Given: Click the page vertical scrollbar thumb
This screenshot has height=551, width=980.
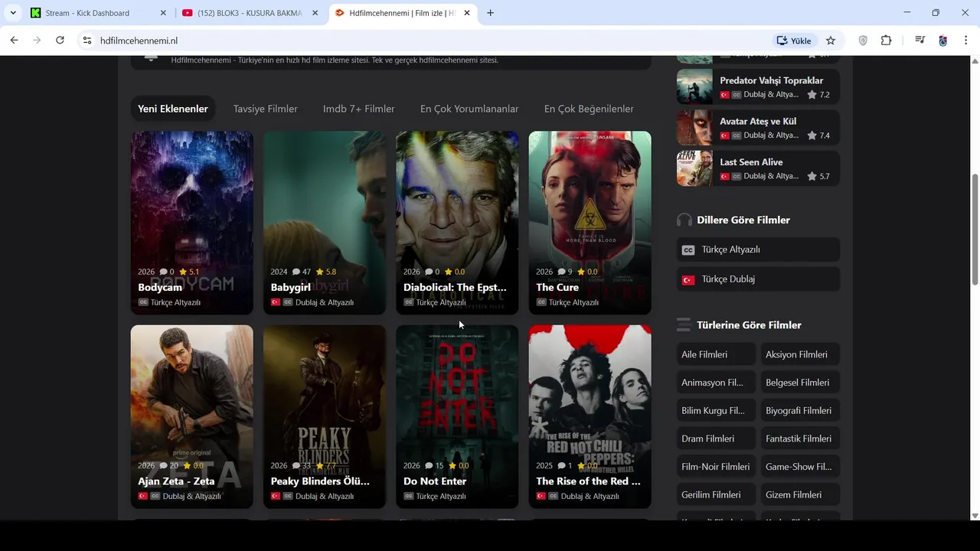Looking at the screenshot, I should 975,230.
